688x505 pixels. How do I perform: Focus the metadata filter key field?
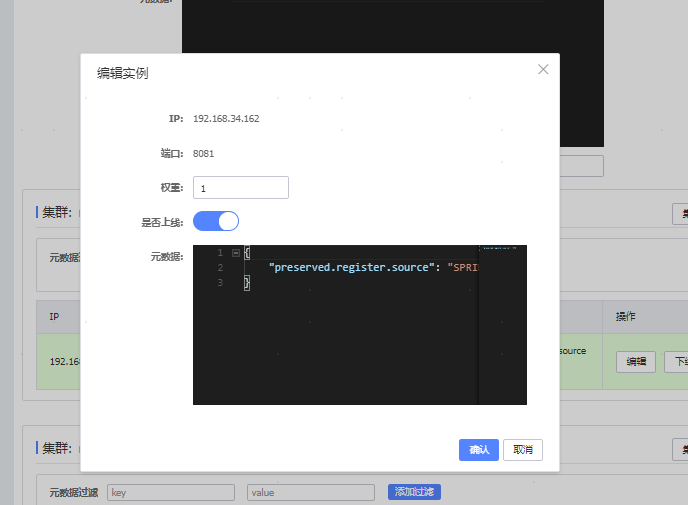click(x=170, y=492)
